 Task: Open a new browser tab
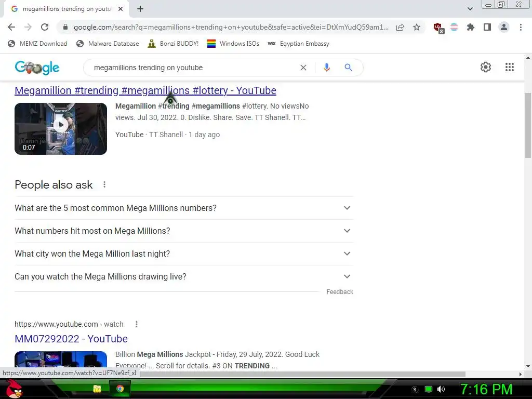pos(140,9)
